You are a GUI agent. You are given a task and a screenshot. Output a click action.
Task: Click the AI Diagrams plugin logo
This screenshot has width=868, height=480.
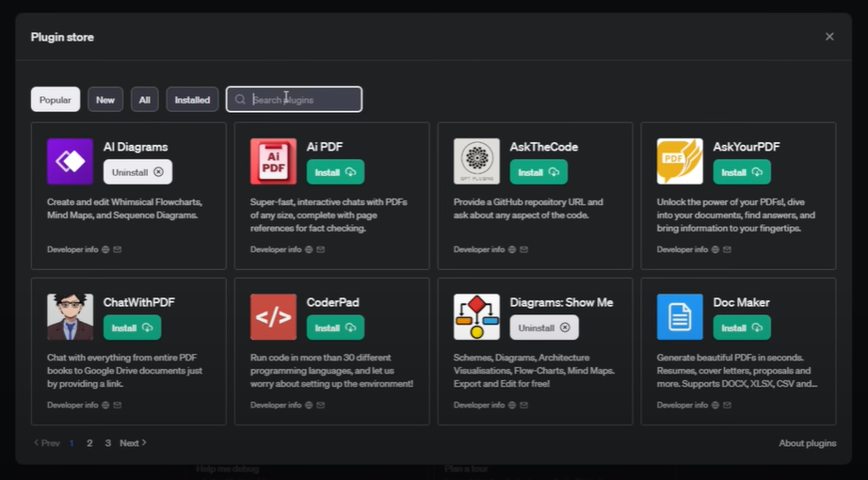coord(71,161)
